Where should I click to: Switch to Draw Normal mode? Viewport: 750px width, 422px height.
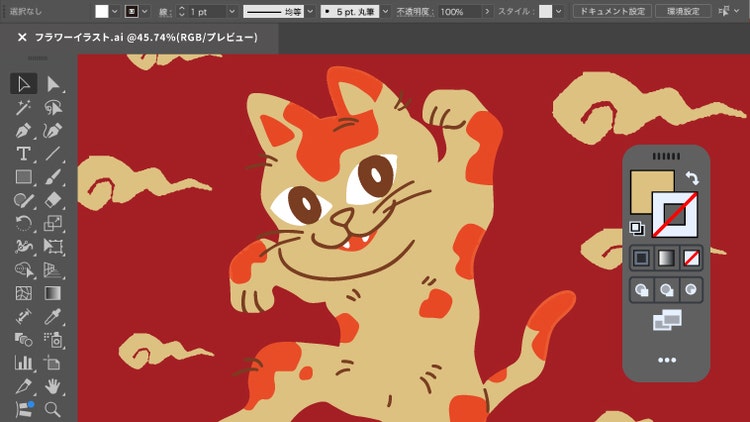[641, 289]
